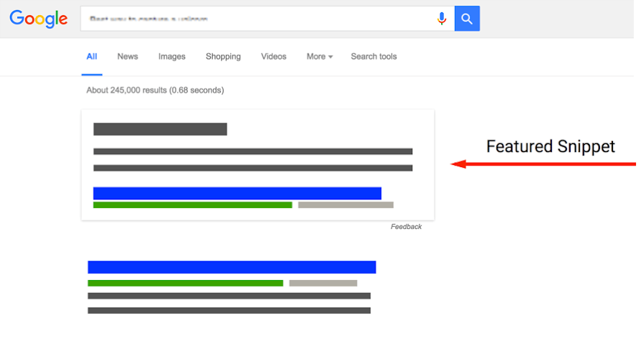Open the second result's blue title link
This screenshot has height=337, width=644.
[232, 267]
